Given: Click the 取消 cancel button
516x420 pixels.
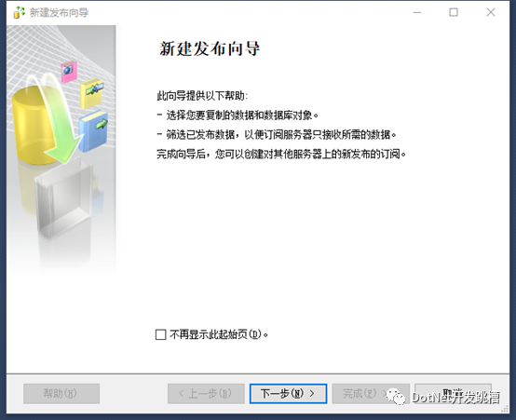Looking at the screenshot, I should pyautogui.click(x=454, y=393).
